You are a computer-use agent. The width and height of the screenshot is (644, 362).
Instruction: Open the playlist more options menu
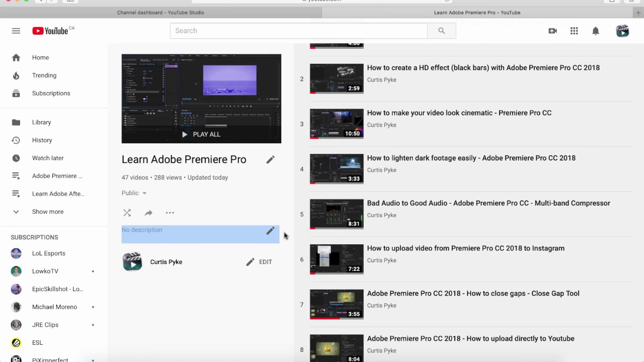coord(170,213)
